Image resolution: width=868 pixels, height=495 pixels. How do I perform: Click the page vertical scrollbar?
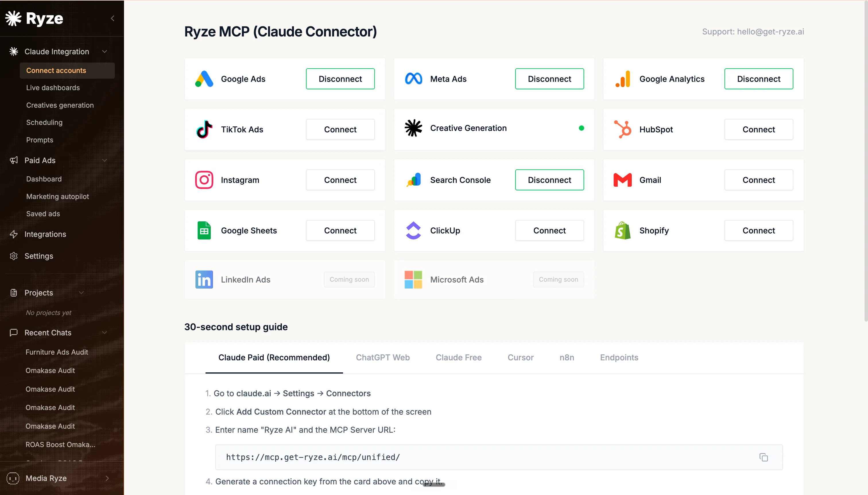point(865,161)
